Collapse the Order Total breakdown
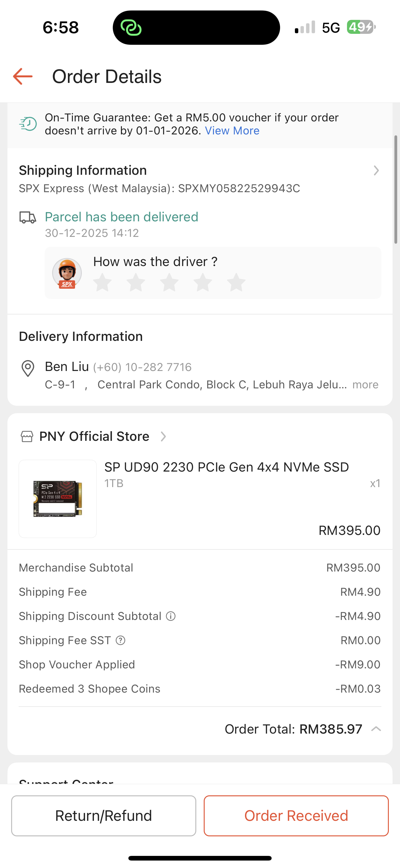400x868 pixels. pos(376,729)
